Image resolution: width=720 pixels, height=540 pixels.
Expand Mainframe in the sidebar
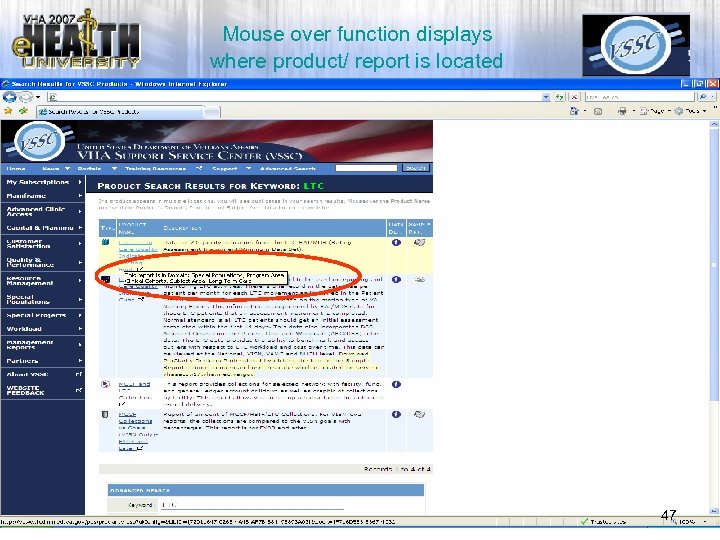point(43,196)
